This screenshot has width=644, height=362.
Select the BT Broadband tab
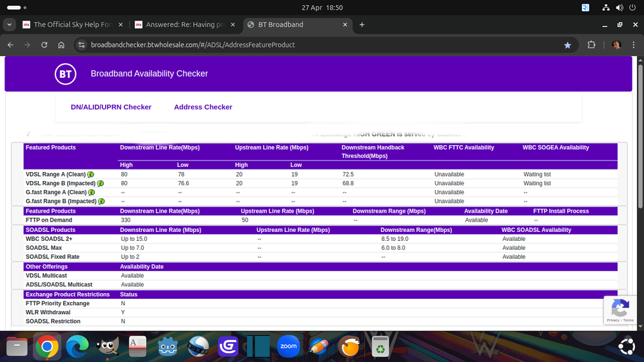(x=298, y=24)
